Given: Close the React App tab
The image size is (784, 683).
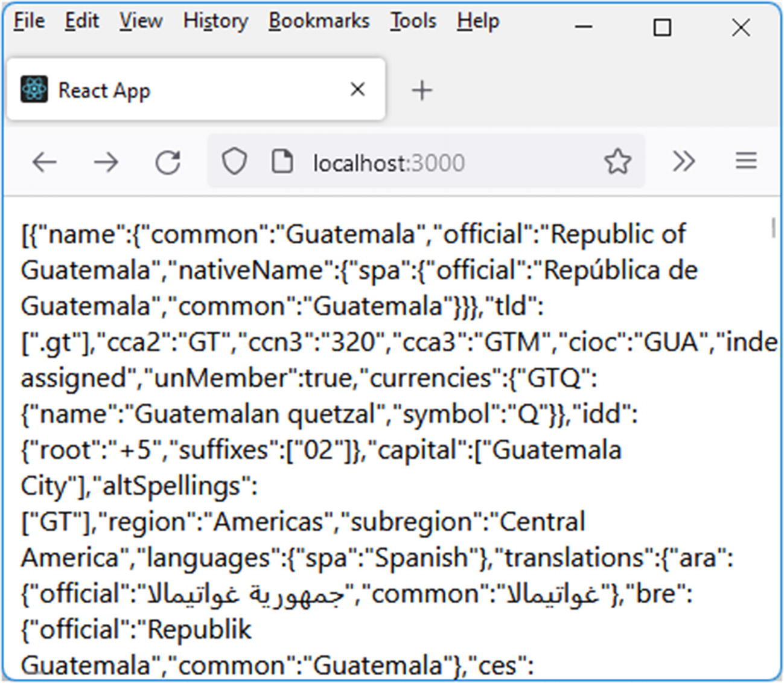Looking at the screenshot, I should (357, 90).
